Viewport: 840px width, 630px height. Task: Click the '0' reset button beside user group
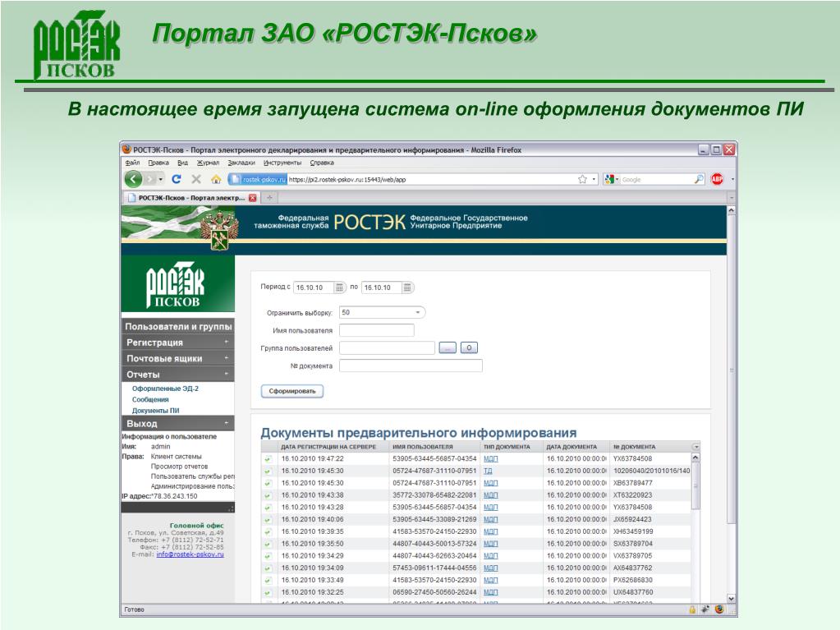tap(469, 348)
